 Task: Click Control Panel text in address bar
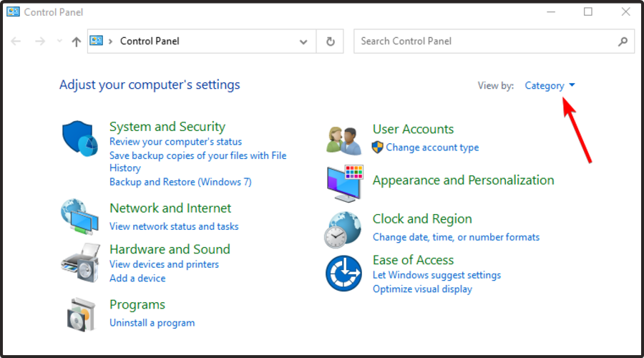[x=150, y=41]
